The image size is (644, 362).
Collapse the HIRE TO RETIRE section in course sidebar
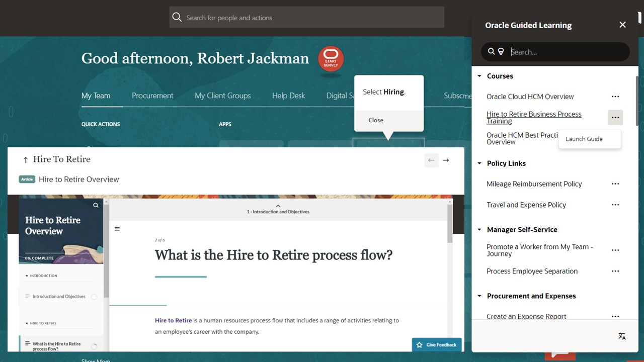(27, 323)
